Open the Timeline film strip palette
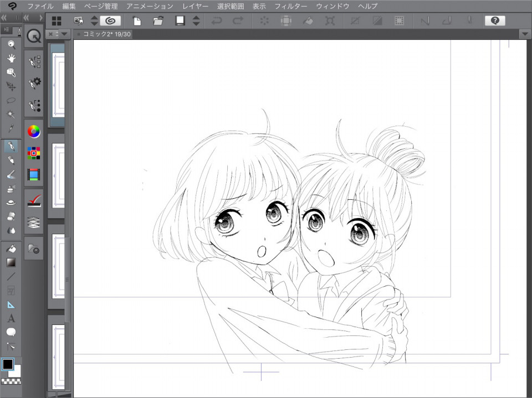Viewport: 532px width, 398px height. click(x=34, y=174)
